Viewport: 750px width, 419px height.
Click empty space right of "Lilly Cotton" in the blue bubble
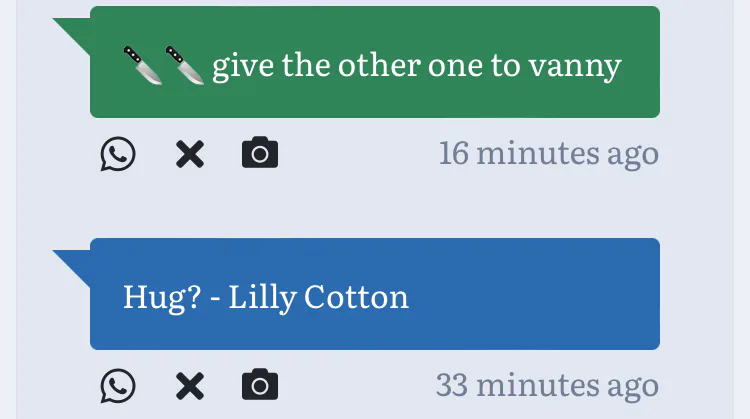pyautogui.click(x=530, y=297)
